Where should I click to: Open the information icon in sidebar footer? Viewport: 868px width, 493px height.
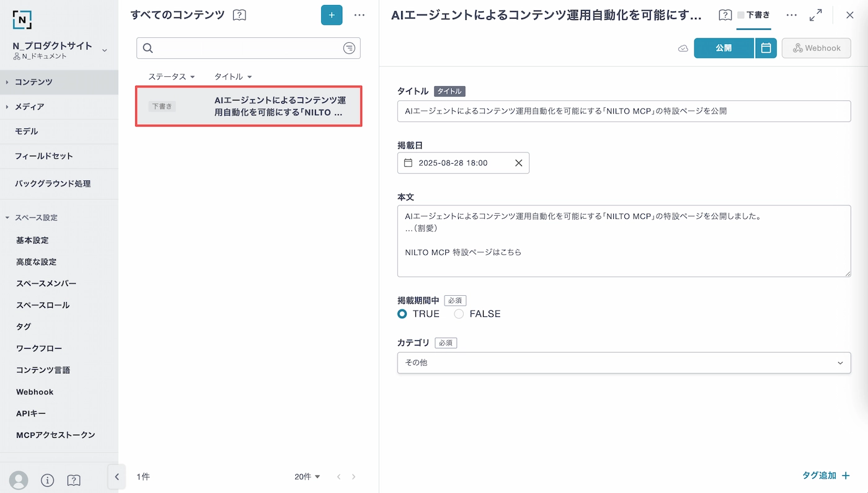47,481
